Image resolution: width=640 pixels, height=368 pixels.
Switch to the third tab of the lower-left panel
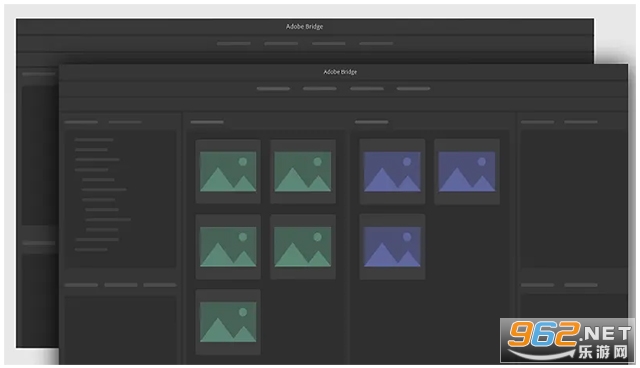coord(160,285)
